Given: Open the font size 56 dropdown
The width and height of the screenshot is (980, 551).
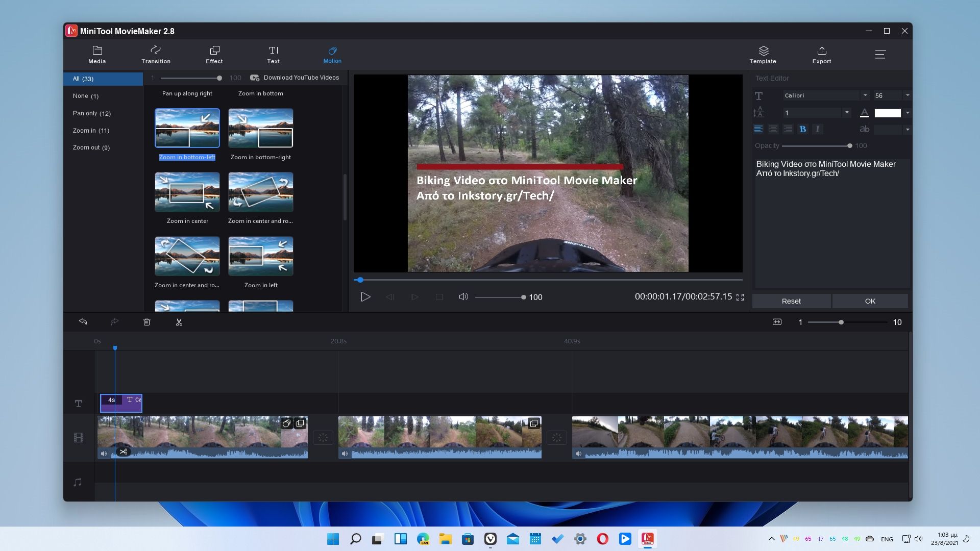Looking at the screenshot, I should 908,95.
